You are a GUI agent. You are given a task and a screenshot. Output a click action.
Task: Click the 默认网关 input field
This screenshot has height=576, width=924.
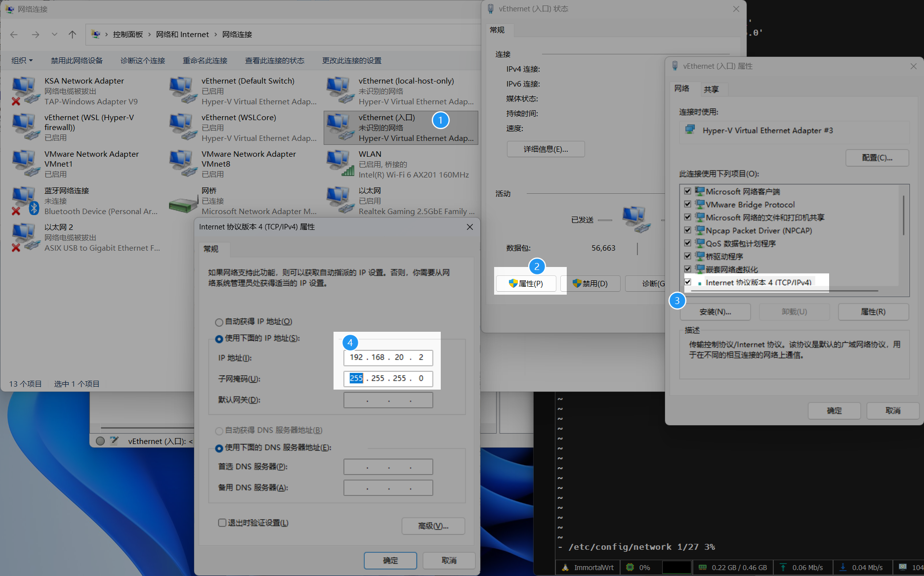[388, 399]
